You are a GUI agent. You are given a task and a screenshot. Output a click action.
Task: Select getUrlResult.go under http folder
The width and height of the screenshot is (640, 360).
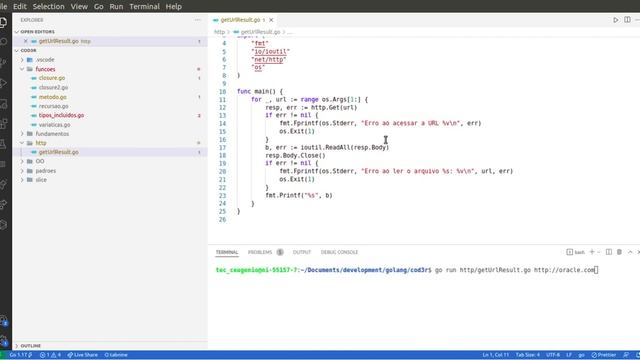click(x=58, y=152)
